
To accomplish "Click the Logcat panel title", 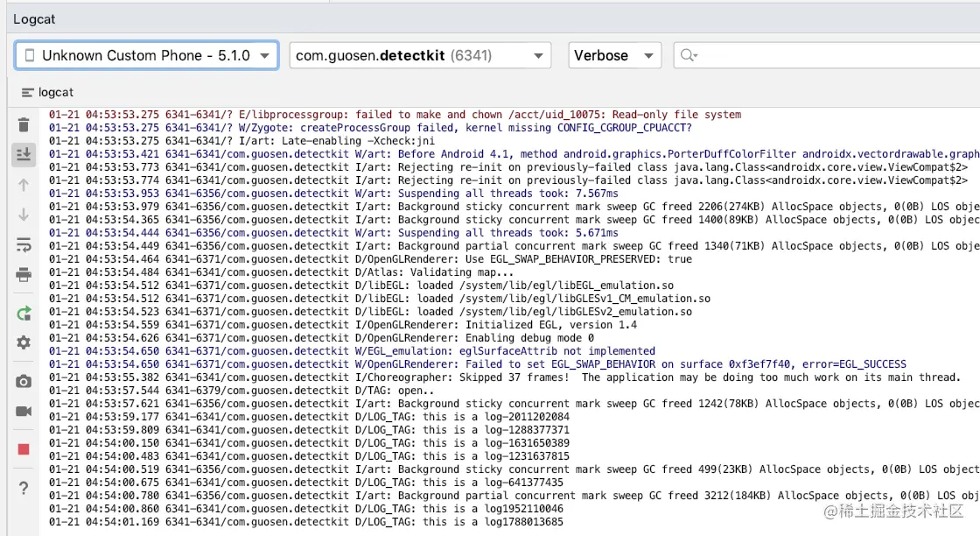I will click(x=34, y=19).
